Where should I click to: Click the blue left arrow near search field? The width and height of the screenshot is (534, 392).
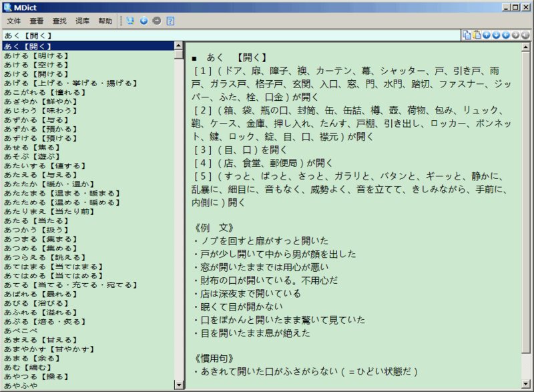point(506,35)
